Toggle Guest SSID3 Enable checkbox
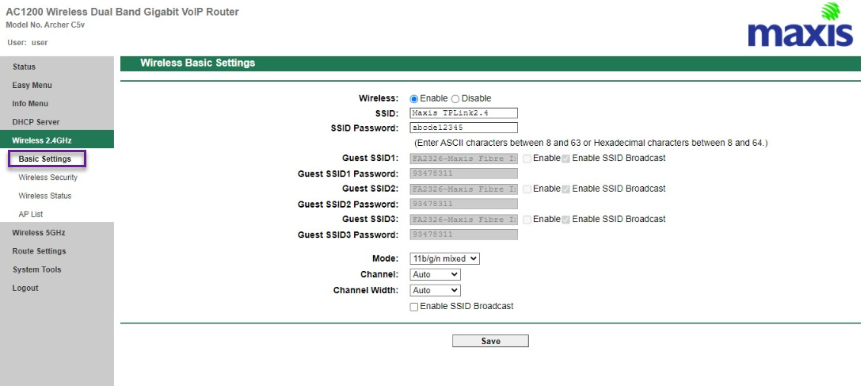 [x=527, y=220]
